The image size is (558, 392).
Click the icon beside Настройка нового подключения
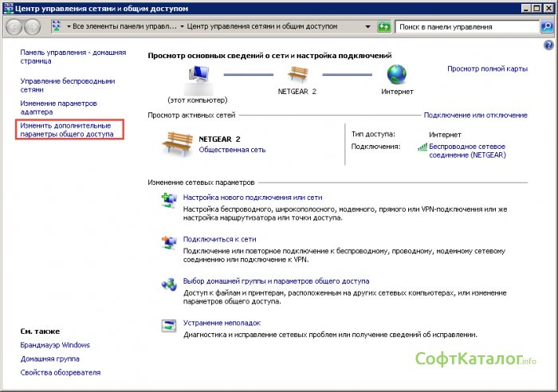click(169, 199)
